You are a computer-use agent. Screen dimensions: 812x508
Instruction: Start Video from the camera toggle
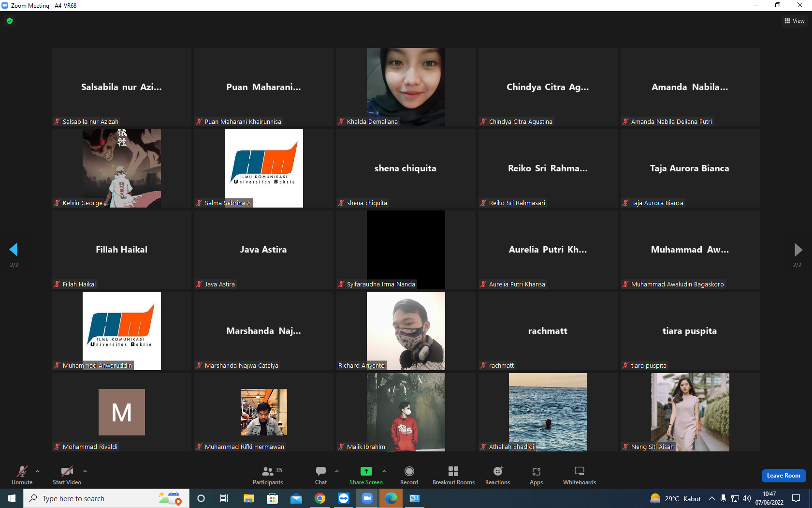click(x=67, y=475)
